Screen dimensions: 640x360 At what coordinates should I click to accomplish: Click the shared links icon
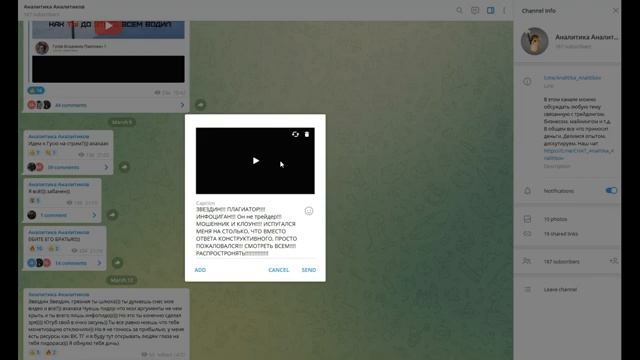527,234
